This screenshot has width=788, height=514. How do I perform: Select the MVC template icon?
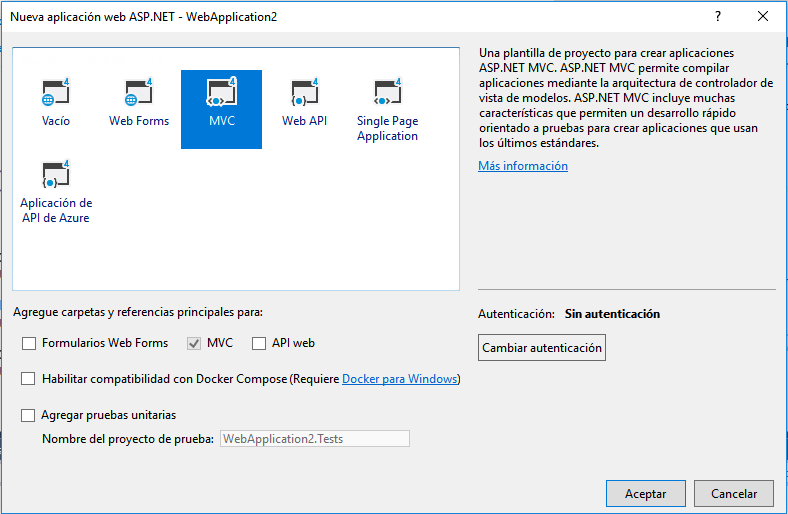[222, 92]
